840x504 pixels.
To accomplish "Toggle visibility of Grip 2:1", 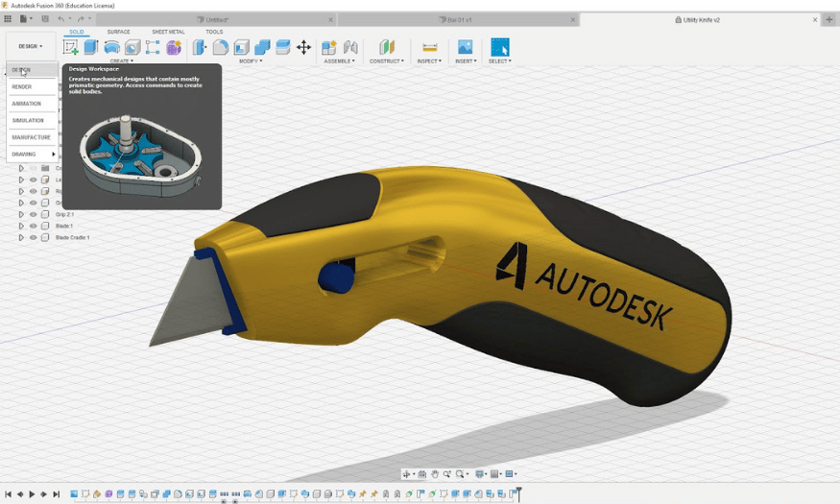I will click(x=34, y=214).
